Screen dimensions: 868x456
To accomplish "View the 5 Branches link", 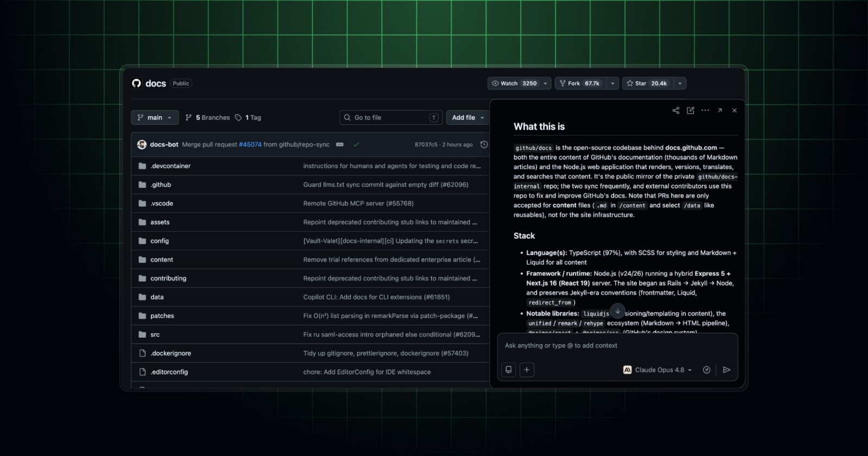I will [208, 117].
